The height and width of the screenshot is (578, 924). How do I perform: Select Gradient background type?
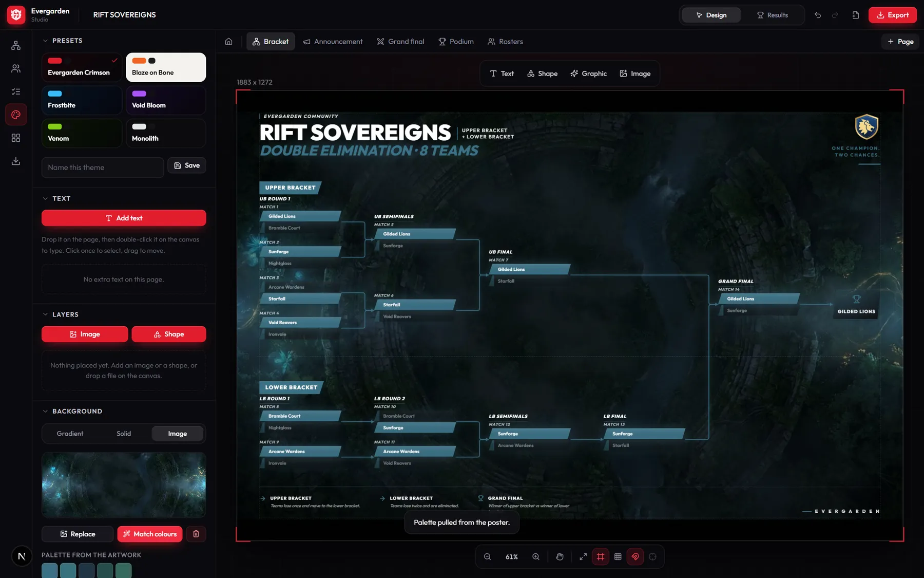click(70, 434)
